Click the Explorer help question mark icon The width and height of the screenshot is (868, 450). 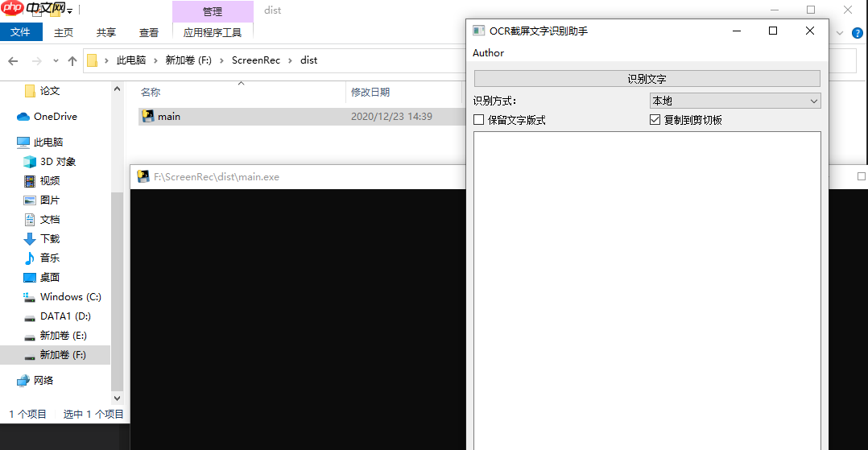[x=857, y=33]
